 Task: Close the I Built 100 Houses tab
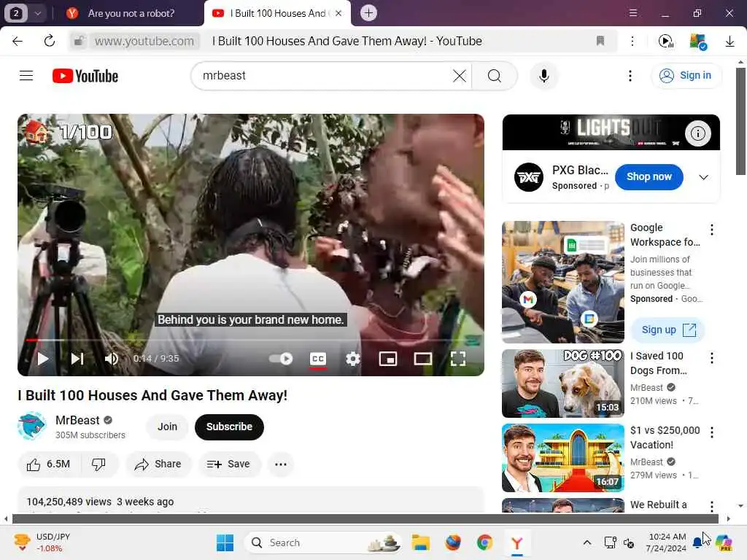click(338, 13)
